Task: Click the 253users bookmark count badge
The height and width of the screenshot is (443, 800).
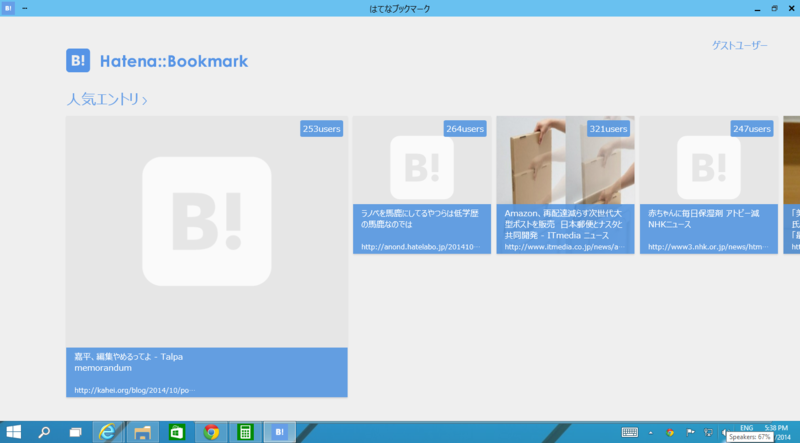Action: coord(321,129)
